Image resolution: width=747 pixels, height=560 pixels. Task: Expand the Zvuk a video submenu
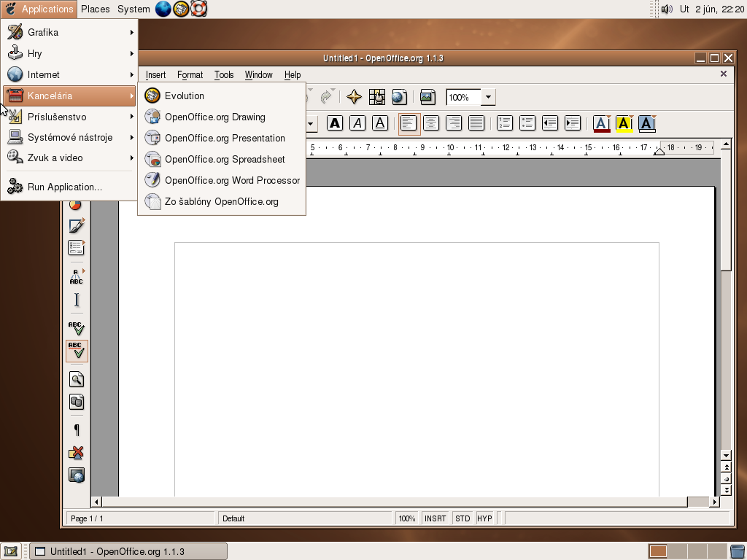(69, 157)
